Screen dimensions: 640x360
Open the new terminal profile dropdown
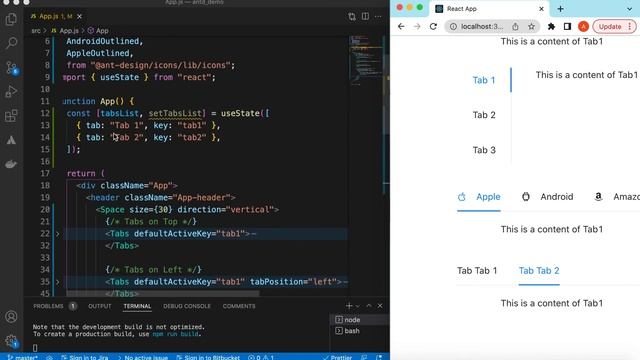point(358,306)
